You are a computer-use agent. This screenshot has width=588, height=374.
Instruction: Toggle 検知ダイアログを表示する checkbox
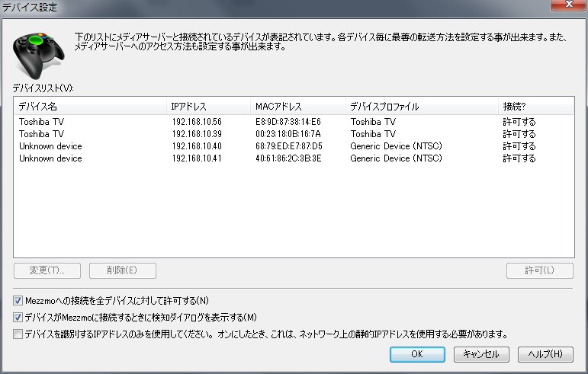coord(18,317)
